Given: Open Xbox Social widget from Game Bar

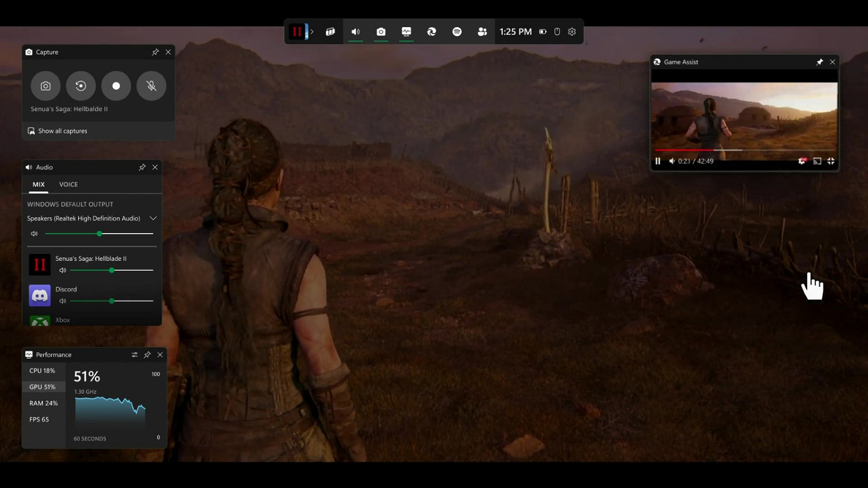Looking at the screenshot, I should pyautogui.click(x=482, y=32).
